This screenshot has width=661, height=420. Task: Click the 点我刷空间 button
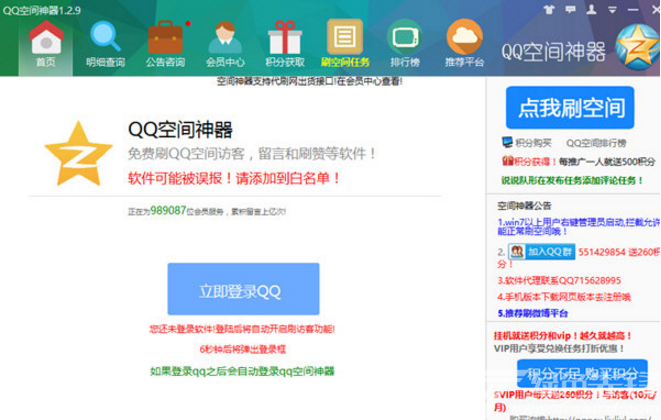(570, 108)
